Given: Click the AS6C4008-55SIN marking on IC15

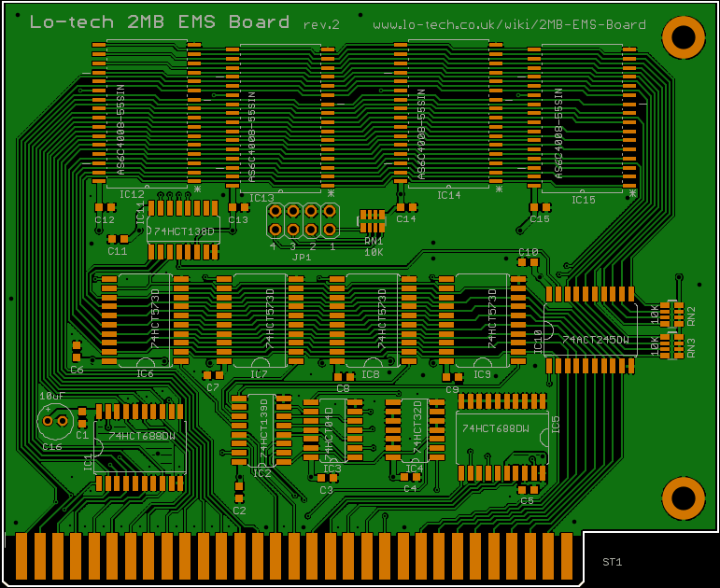Looking at the screenshot, I should (558, 133).
